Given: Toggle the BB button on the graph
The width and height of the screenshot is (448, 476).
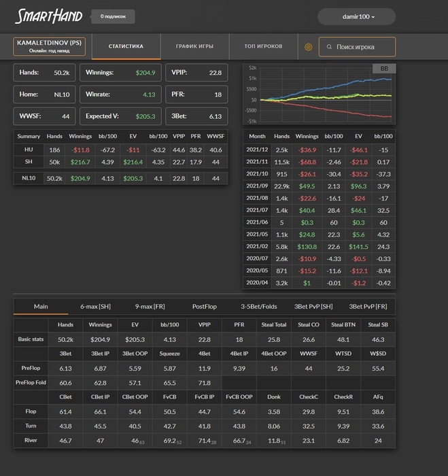Looking at the screenshot, I should pyautogui.click(x=384, y=69).
